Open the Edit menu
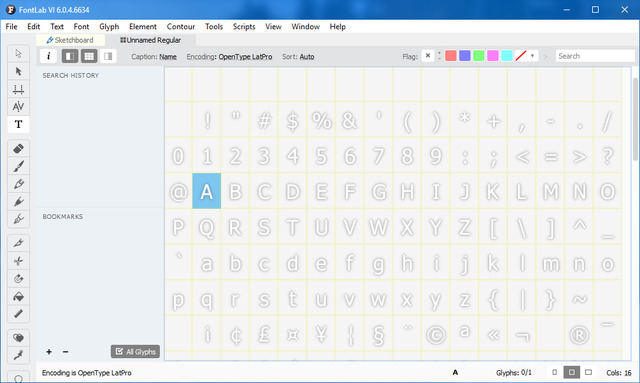 pos(33,27)
